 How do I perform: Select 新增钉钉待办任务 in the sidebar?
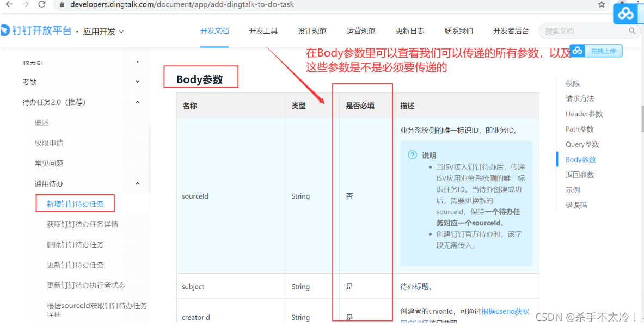pyautogui.click(x=75, y=203)
